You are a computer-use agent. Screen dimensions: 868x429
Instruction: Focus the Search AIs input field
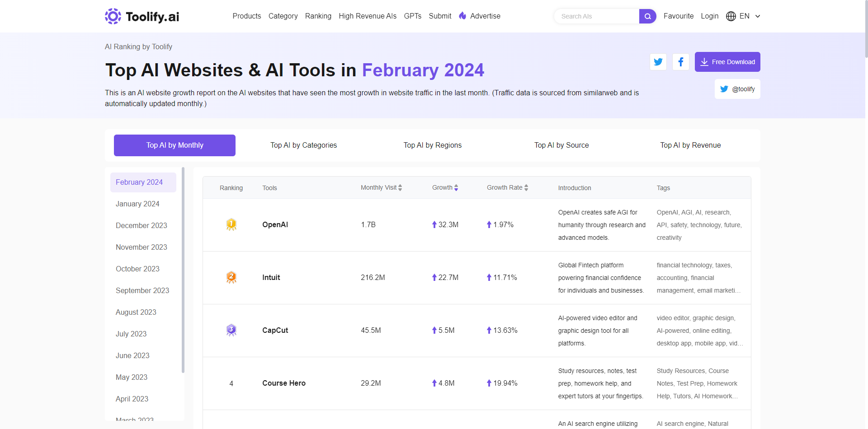click(x=597, y=16)
